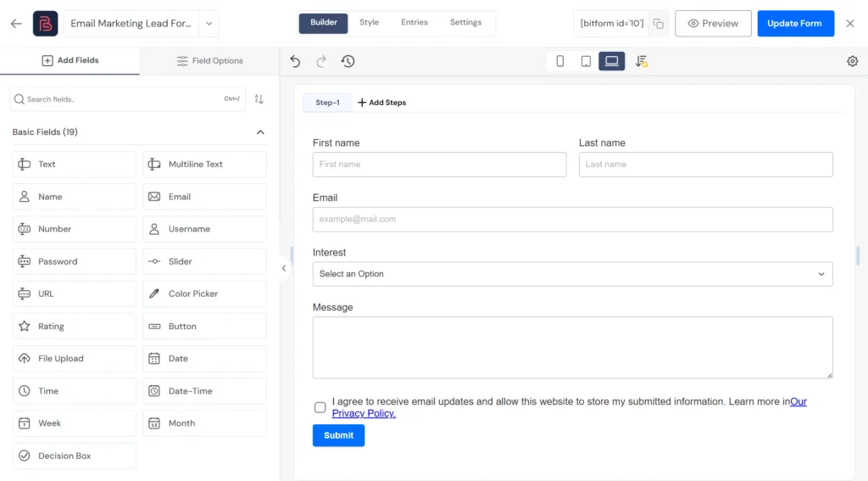Add a Name field
The height and width of the screenshot is (481, 868).
pyautogui.click(x=75, y=197)
